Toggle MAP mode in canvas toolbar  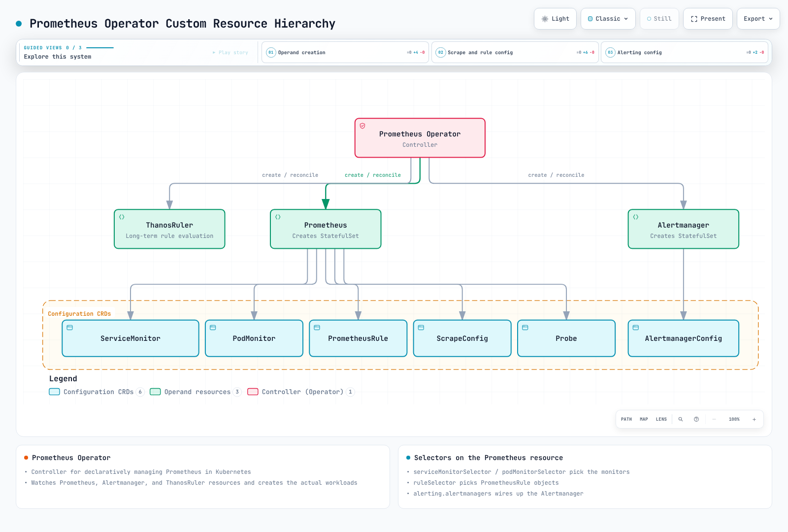pos(644,419)
